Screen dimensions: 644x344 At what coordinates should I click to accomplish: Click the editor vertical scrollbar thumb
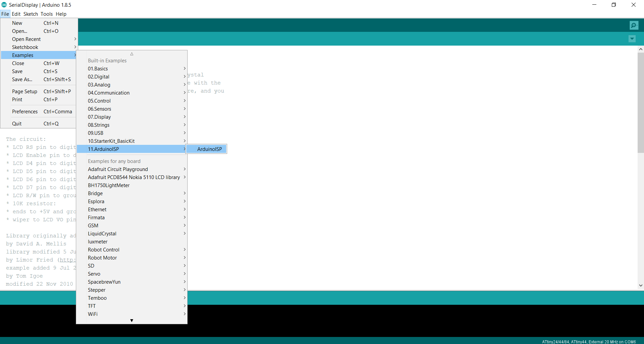point(641,103)
